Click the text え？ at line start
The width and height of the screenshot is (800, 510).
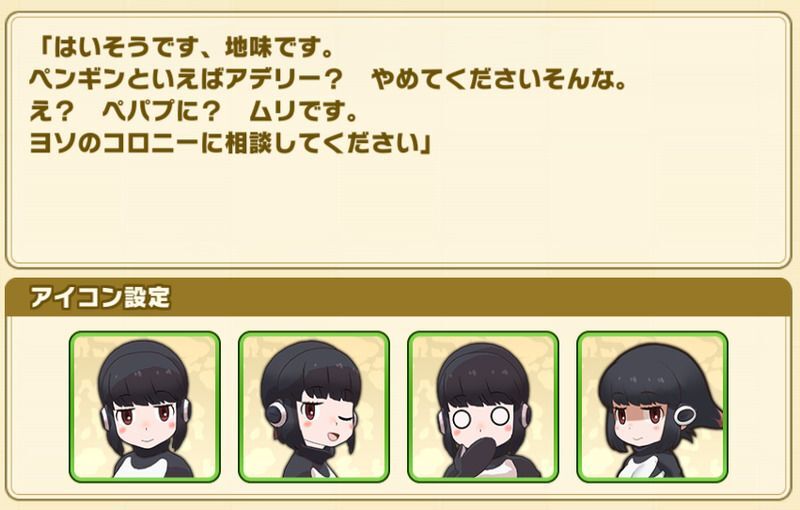point(52,112)
